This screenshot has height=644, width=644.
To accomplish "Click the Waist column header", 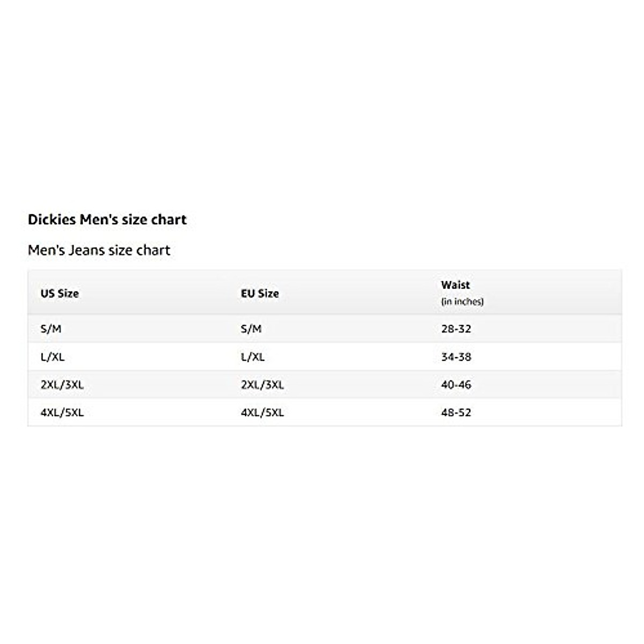I will (455, 285).
